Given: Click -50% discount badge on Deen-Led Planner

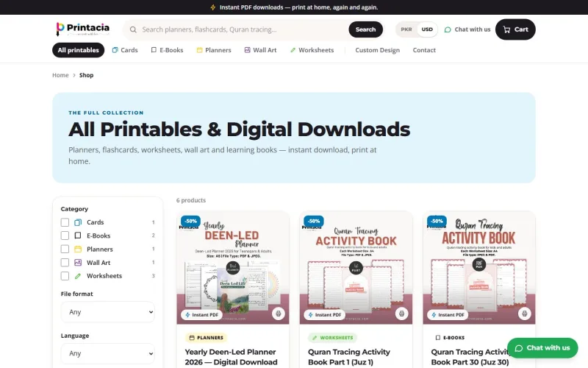Looking at the screenshot, I should point(190,221).
